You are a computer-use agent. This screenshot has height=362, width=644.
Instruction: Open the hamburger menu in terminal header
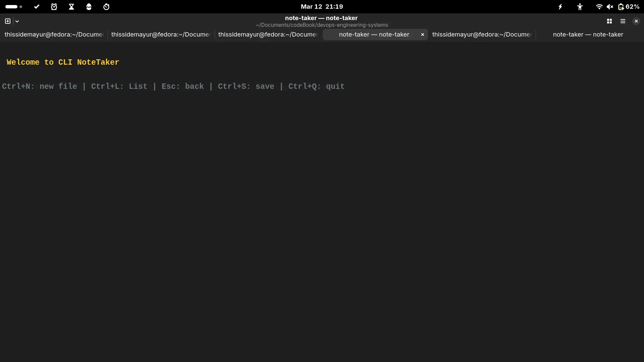(623, 21)
